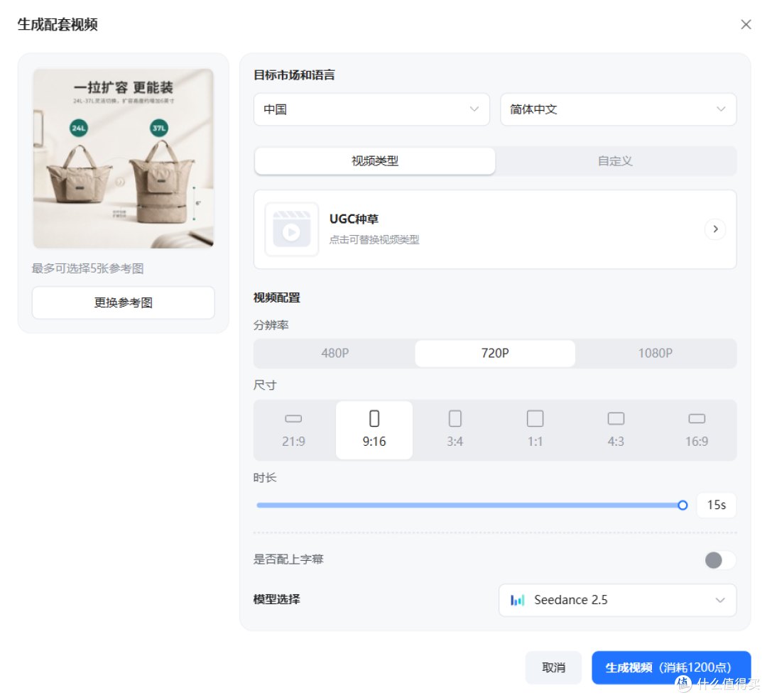The height and width of the screenshot is (700, 767).
Task: Click the UGC种草 title text
Action: click(x=354, y=219)
